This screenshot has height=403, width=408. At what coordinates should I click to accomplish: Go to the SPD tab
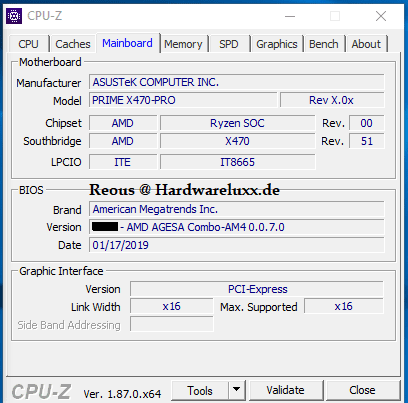[x=229, y=44]
